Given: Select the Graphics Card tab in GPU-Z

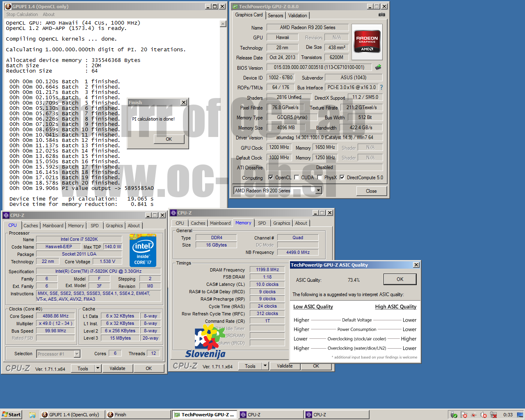Looking at the screenshot, I should tap(249, 15).
